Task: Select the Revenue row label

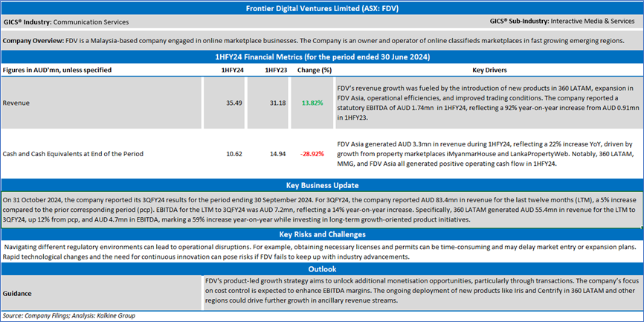Action: (x=15, y=103)
